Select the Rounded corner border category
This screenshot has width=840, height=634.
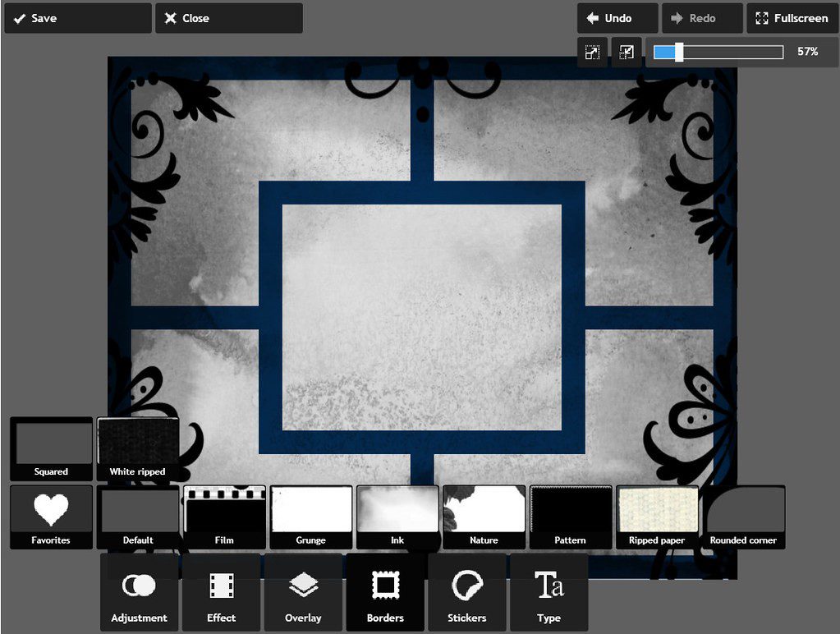coord(744,517)
